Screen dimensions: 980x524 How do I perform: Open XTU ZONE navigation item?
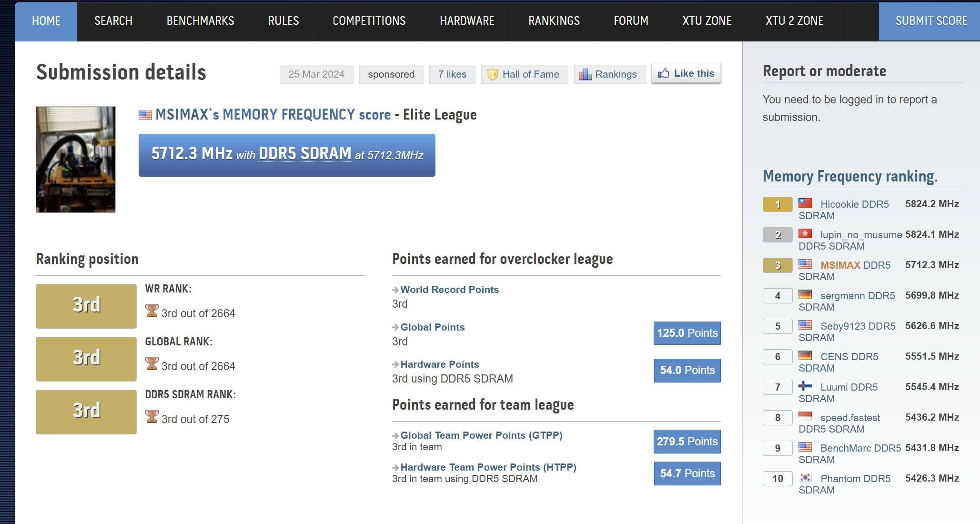click(x=707, y=21)
